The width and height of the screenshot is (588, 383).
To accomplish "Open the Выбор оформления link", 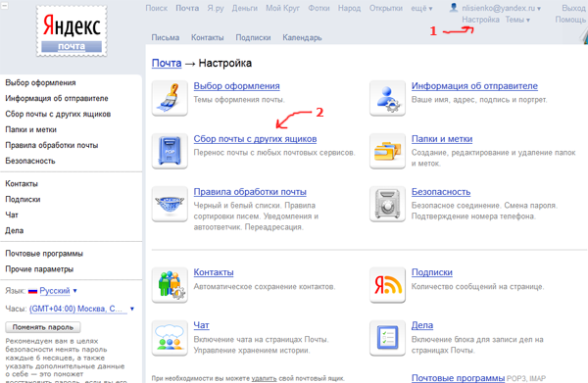I will coord(236,86).
